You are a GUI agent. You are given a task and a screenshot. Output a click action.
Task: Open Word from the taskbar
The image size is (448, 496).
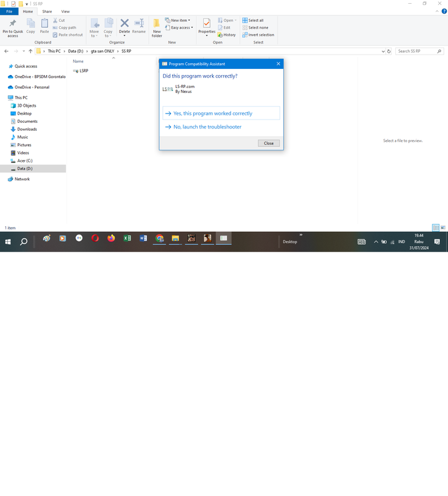pyautogui.click(x=143, y=238)
